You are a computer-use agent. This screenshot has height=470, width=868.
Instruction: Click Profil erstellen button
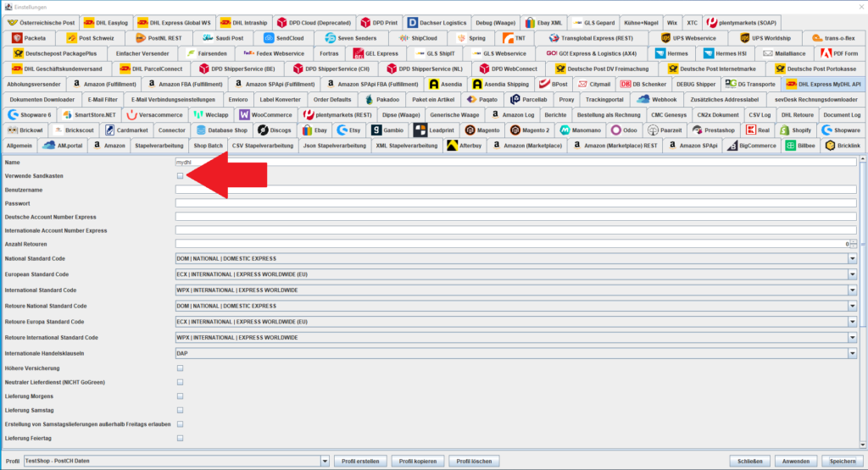(x=360, y=462)
